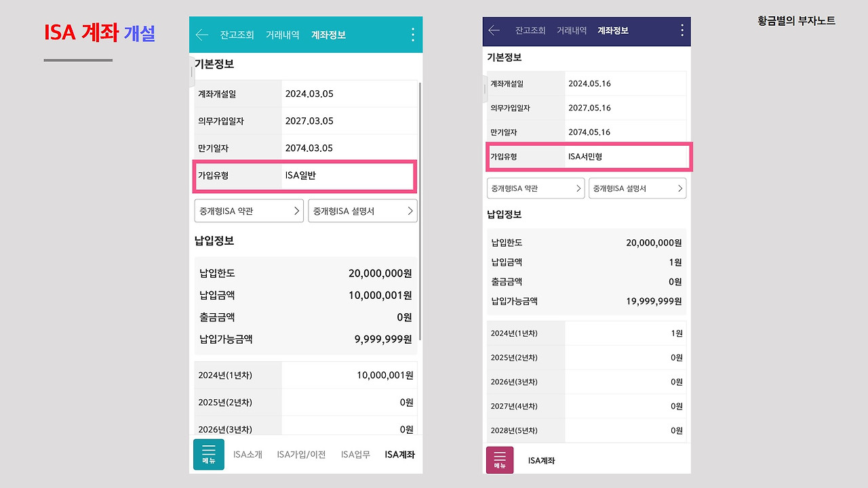
Task: Click 2026년(3년차) row in left phone
Action: 306,427
